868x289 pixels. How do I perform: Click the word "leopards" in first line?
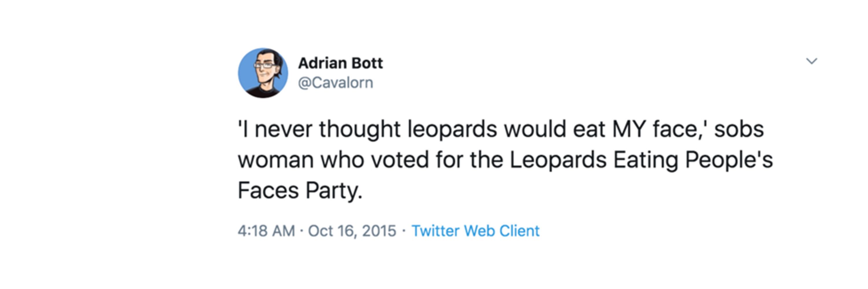(x=452, y=129)
